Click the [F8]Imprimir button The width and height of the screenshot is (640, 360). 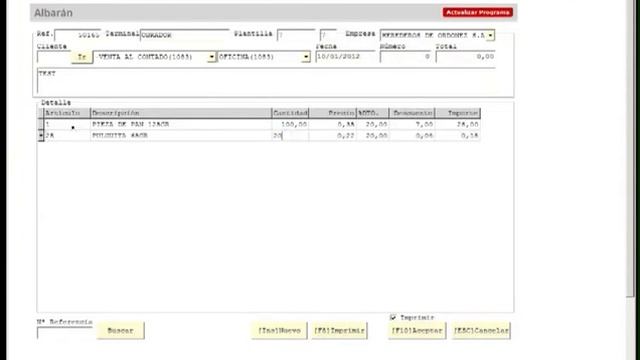pos(339,330)
